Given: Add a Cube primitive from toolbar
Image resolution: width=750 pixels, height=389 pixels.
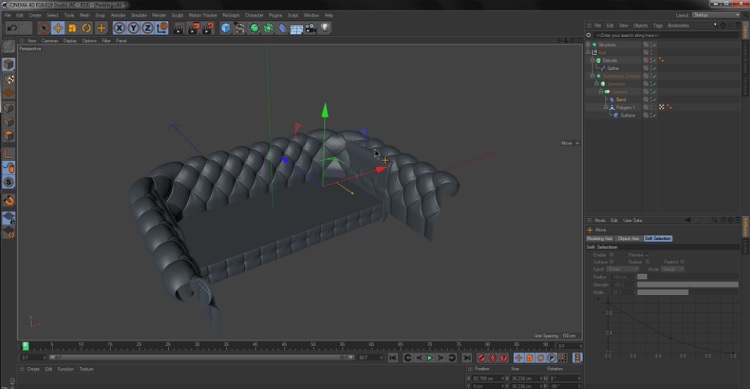Looking at the screenshot, I should click(226, 28).
